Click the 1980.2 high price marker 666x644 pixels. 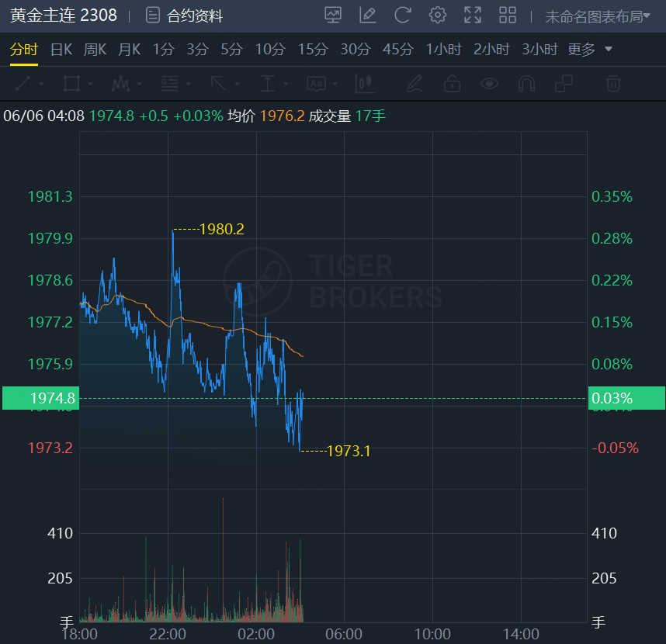tap(222, 229)
